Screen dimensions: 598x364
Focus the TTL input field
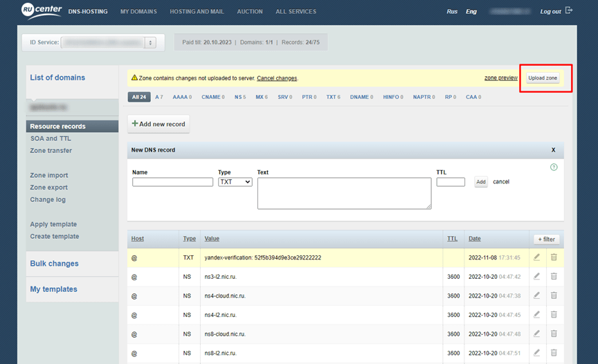click(x=451, y=182)
